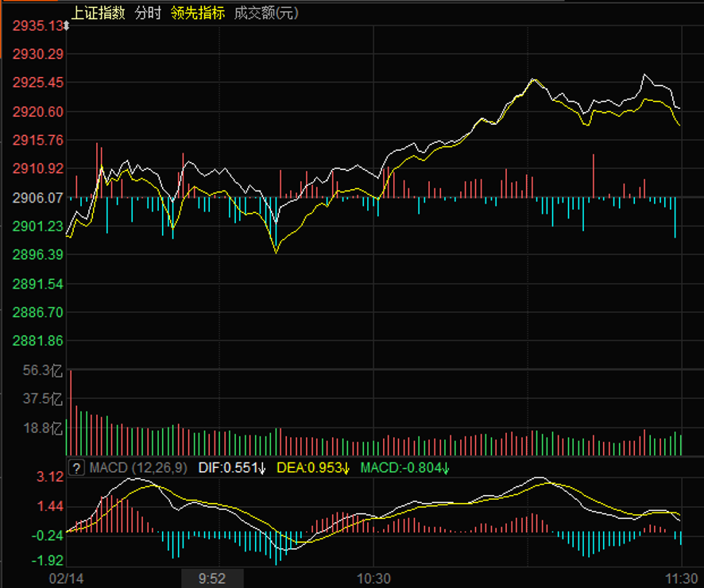Click the axis scale arrows beside 2935.13
This screenshot has width=704, height=588.
pos(66,26)
